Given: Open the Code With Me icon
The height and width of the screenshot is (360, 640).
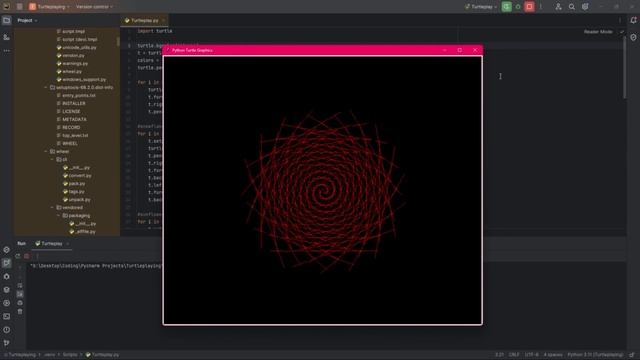Looking at the screenshot, I should pos(558,7).
